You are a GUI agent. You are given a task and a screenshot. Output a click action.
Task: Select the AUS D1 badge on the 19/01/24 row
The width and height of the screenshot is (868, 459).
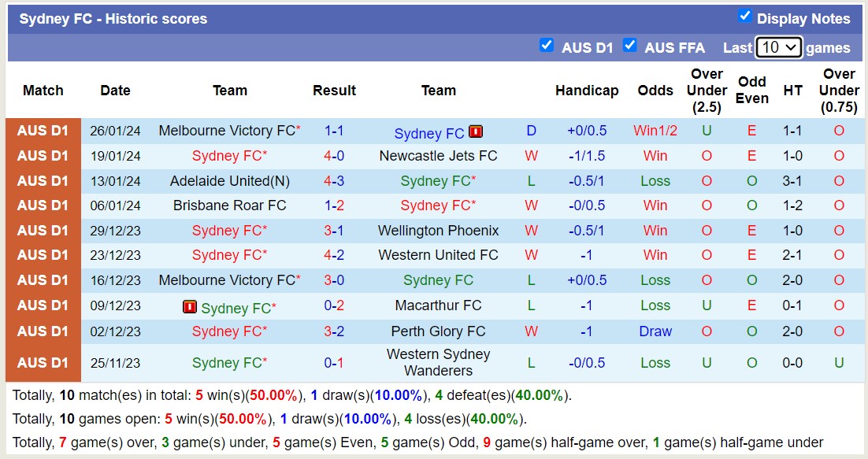pos(43,156)
